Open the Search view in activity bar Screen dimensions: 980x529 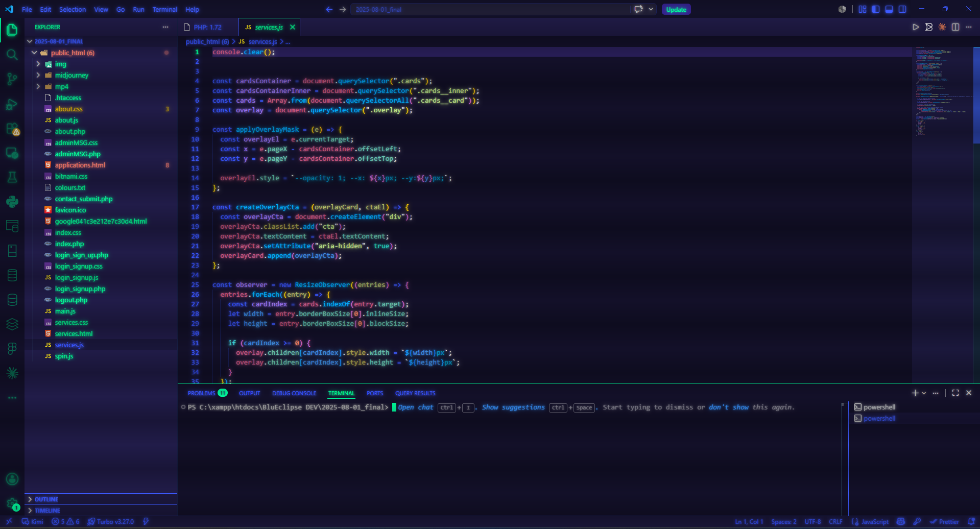12,55
